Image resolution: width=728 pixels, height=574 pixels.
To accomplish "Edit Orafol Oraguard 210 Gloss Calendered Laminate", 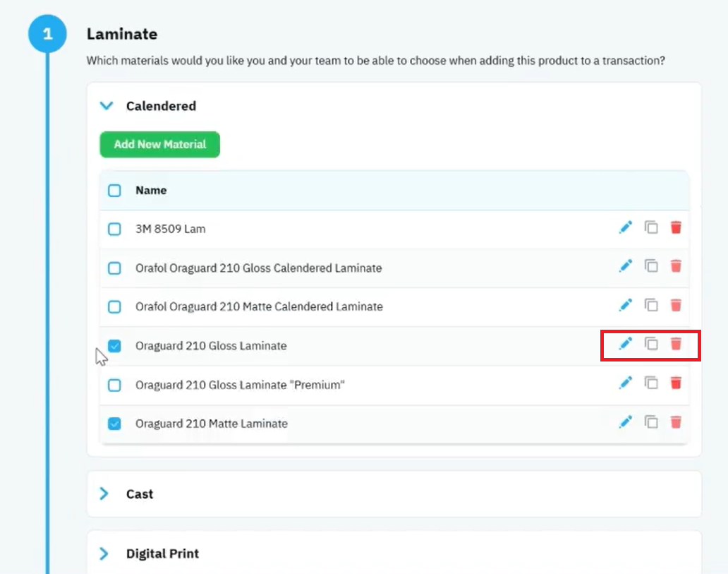I will tap(626, 266).
